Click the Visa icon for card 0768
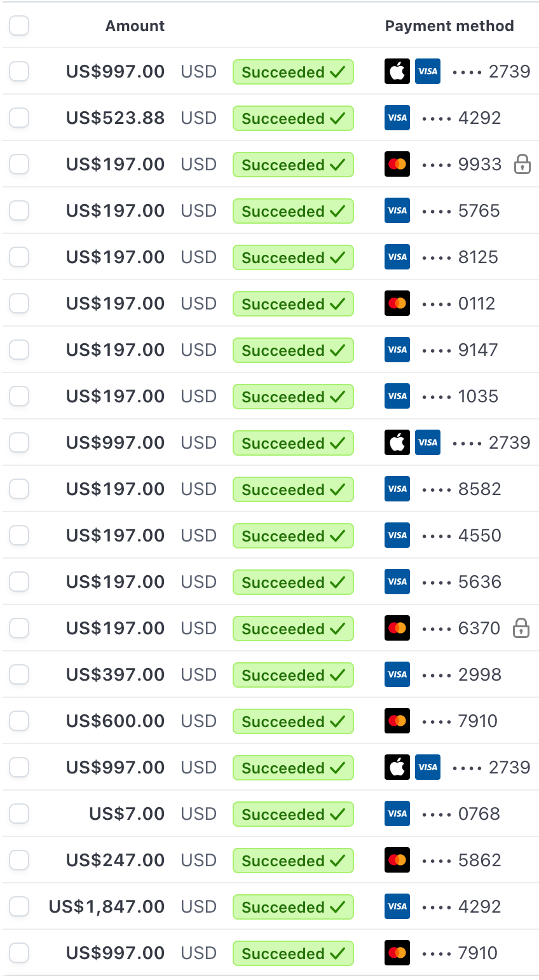 coord(397,814)
